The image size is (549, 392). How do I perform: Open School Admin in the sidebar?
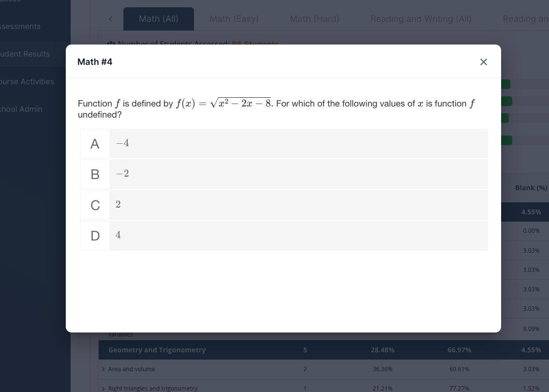coord(21,109)
